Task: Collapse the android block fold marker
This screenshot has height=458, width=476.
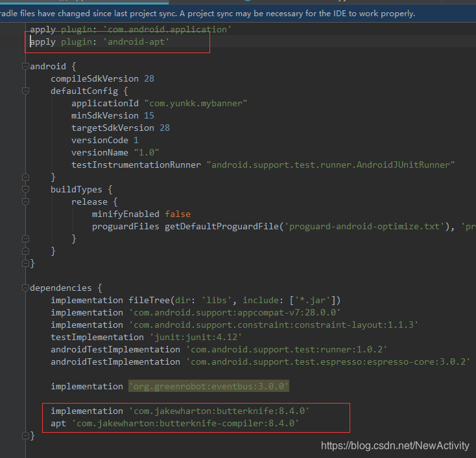Action: (x=26, y=66)
